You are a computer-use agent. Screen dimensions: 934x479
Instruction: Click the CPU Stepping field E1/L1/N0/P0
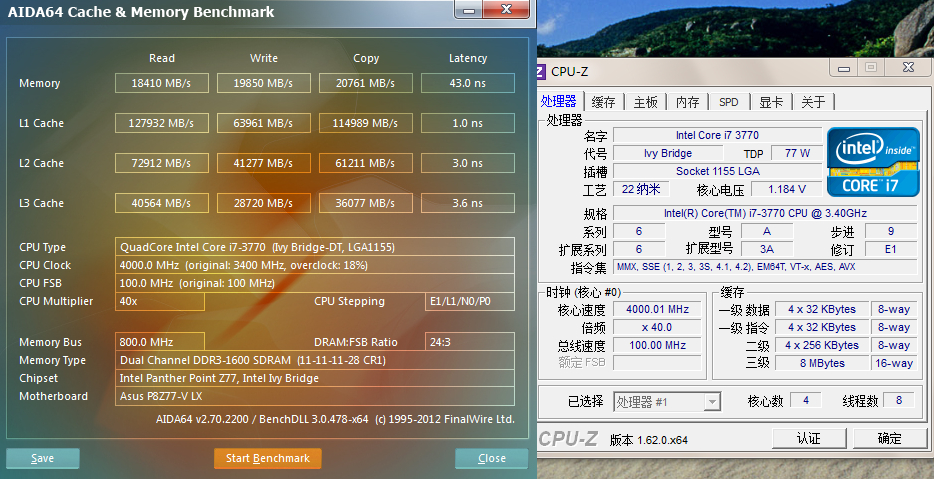coord(470,301)
